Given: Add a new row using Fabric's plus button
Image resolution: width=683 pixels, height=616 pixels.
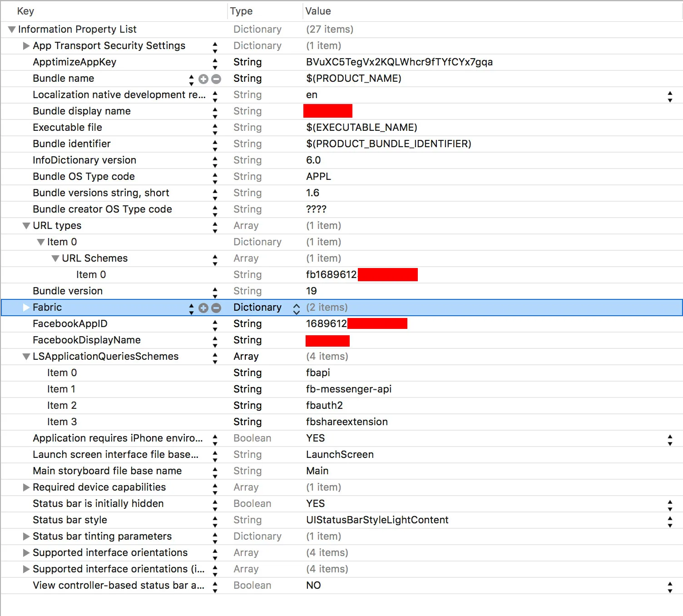Looking at the screenshot, I should click(x=203, y=308).
